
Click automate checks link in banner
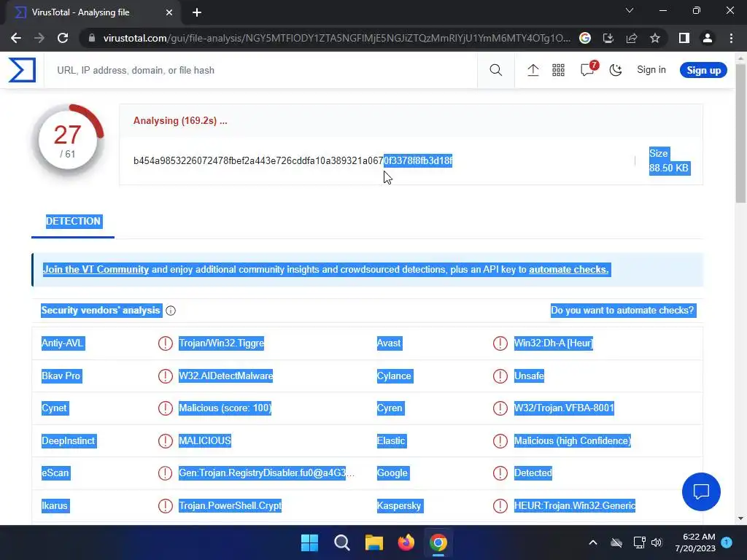coord(568,269)
